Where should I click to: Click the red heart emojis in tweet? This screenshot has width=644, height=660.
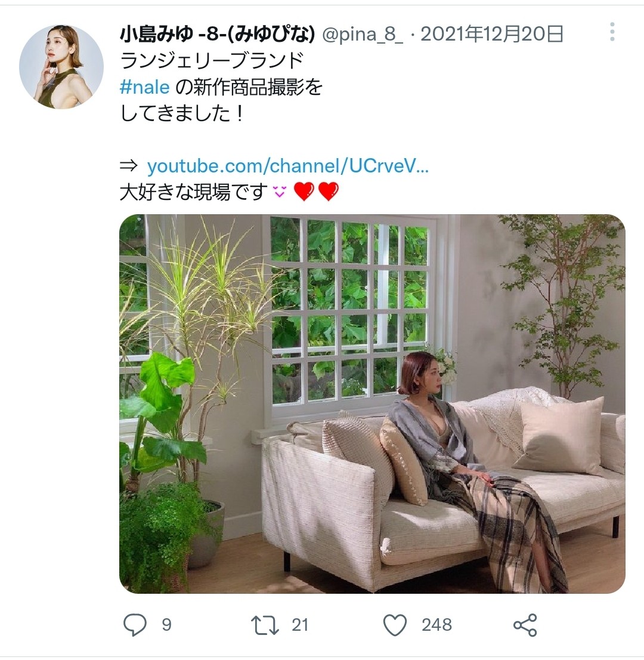pos(316,192)
